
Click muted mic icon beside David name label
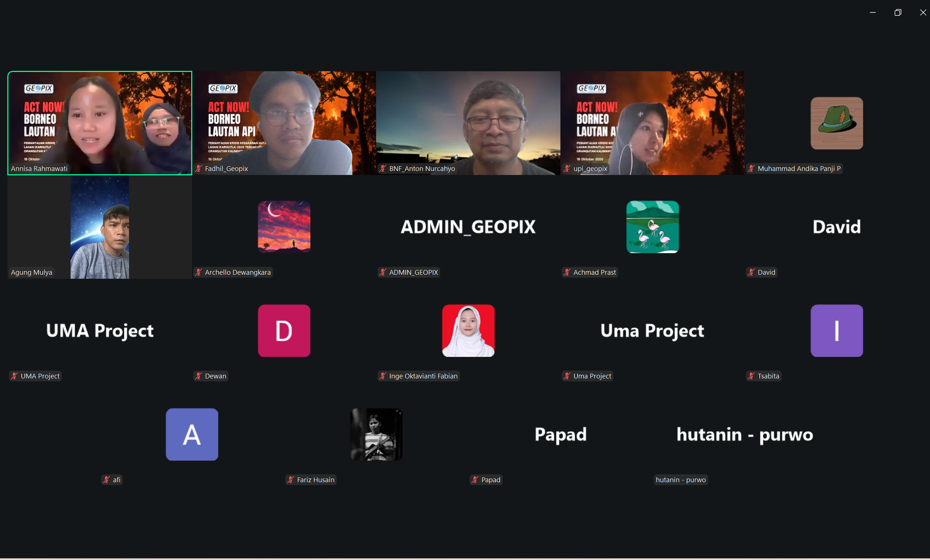(x=751, y=272)
